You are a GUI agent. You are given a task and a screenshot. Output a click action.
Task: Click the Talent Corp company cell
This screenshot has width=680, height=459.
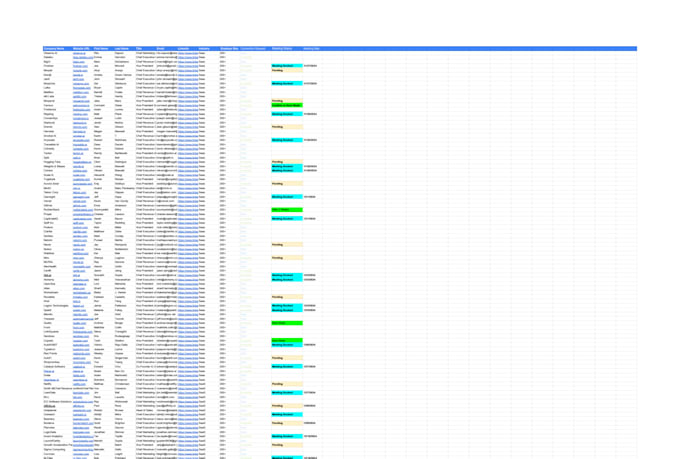coord(57,192)
